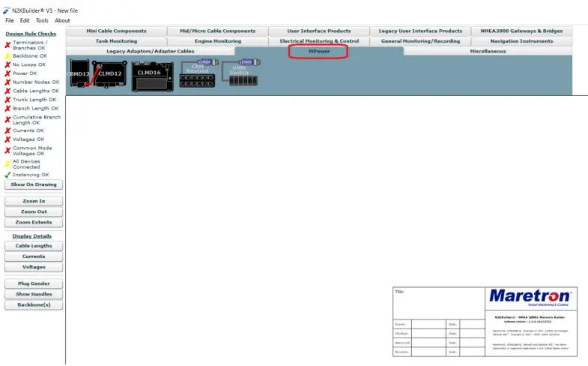Select the MPower tab
This screenshot has width=588, height=366.
[x=319, y=52]
